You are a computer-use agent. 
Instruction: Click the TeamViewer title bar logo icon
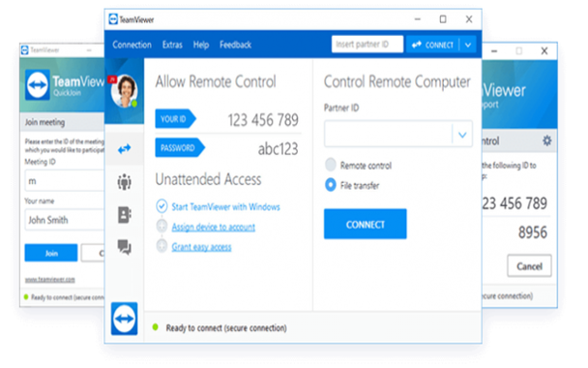click(113, 19)
